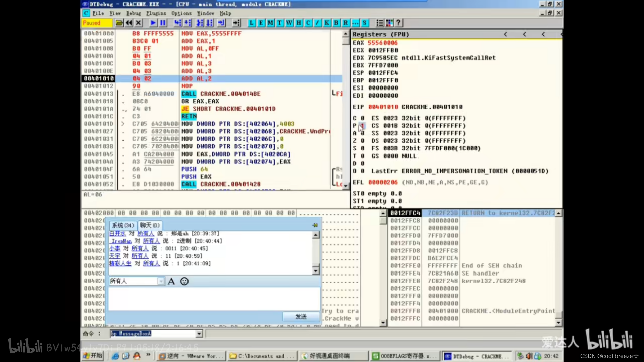Image resolution: width=644 pixels, height=362 pixels.
Task: Show the Log window with the L button
Action: [252, 23]
